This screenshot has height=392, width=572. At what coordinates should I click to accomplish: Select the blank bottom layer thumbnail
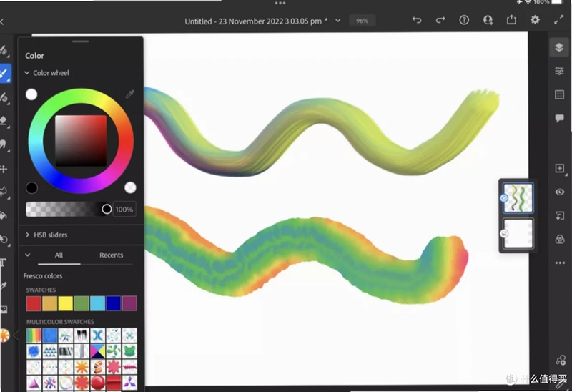coord(518,234)
